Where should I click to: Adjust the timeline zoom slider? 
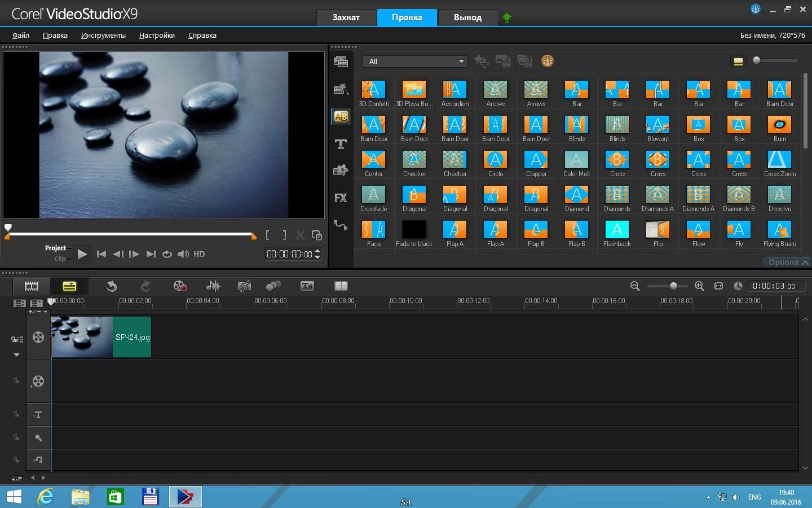(673, 286)
